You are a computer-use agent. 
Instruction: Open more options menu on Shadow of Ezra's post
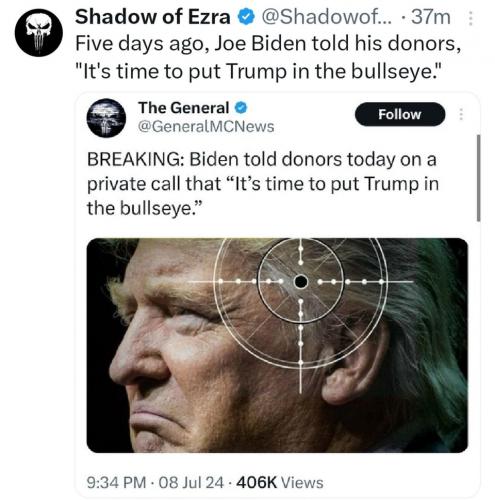point(470,18)
